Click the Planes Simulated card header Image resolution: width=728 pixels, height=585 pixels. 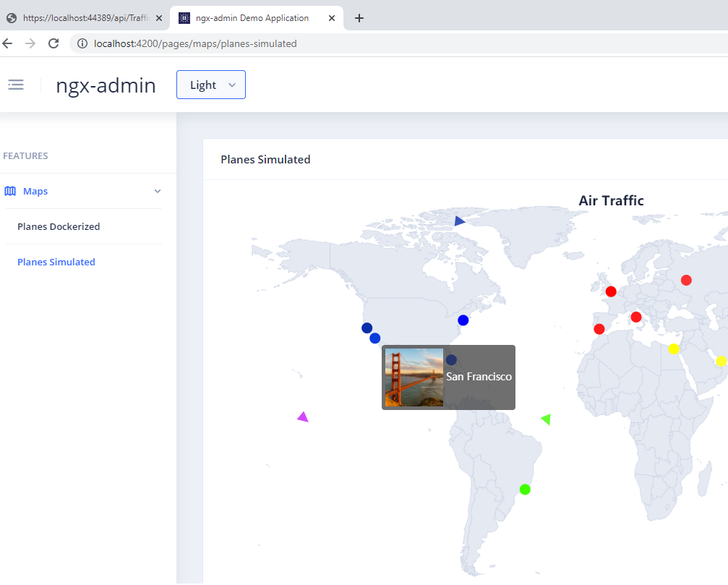pyautogui.click(x=265, y=159)
